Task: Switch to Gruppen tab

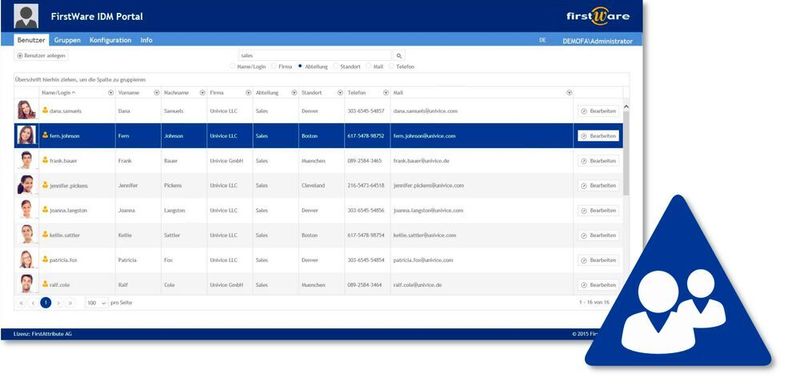Action: click(x=67, y=40)
